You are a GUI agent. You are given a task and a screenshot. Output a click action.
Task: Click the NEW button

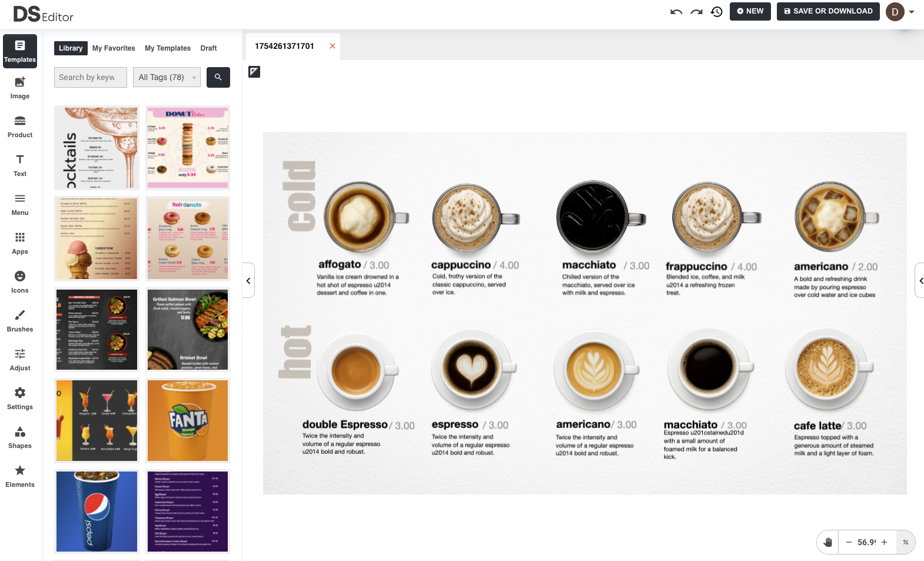point(750,11)
